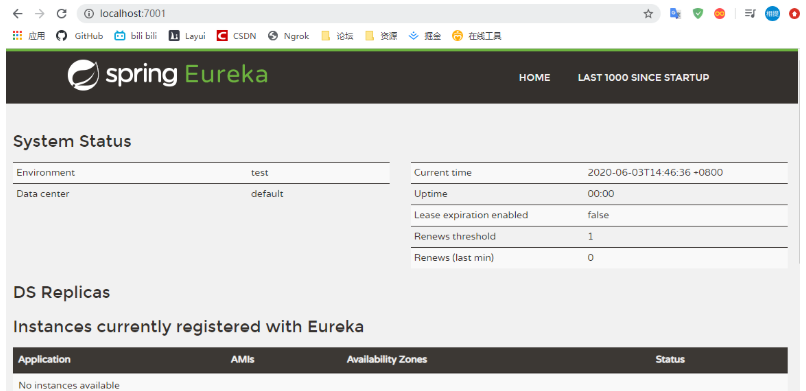
Task: Open the Ngrok bookmark
Action: [288, 35]
